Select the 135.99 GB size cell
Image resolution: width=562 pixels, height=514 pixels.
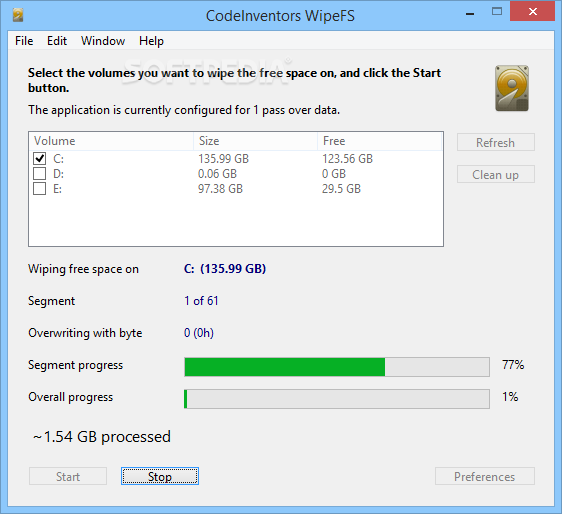223,158
